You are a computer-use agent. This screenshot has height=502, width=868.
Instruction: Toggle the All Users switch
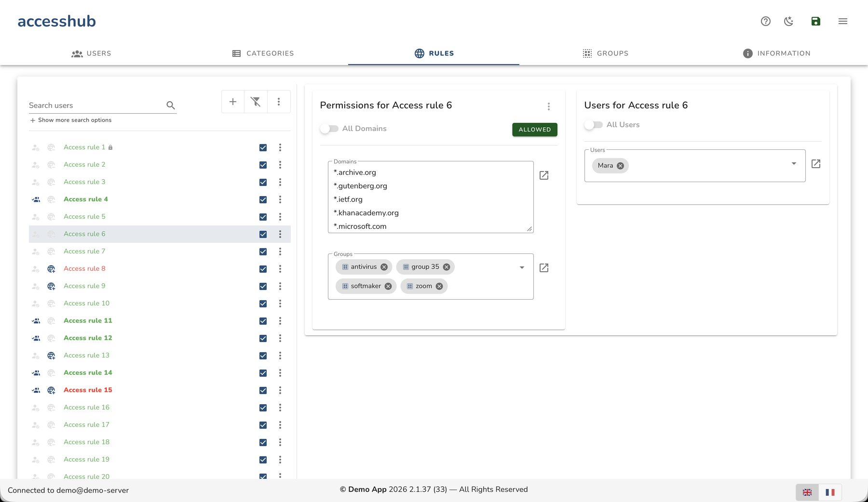point(594,125)
